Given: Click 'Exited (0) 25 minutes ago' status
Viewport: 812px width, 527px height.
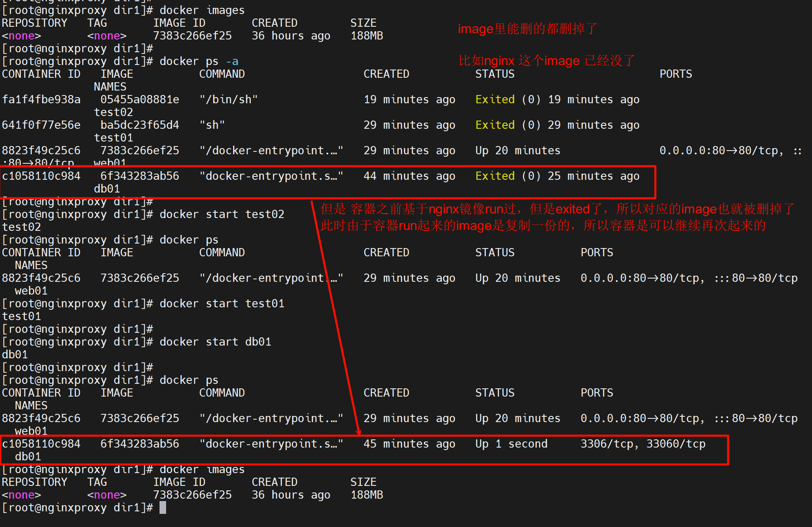Looking at the screenshot, I should [x=557, y=176].
